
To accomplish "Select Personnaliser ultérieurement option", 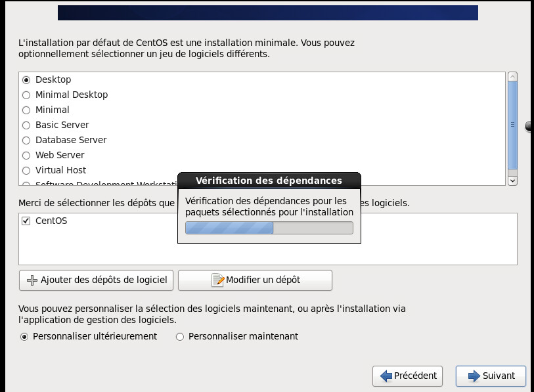I will pos(24,336).
